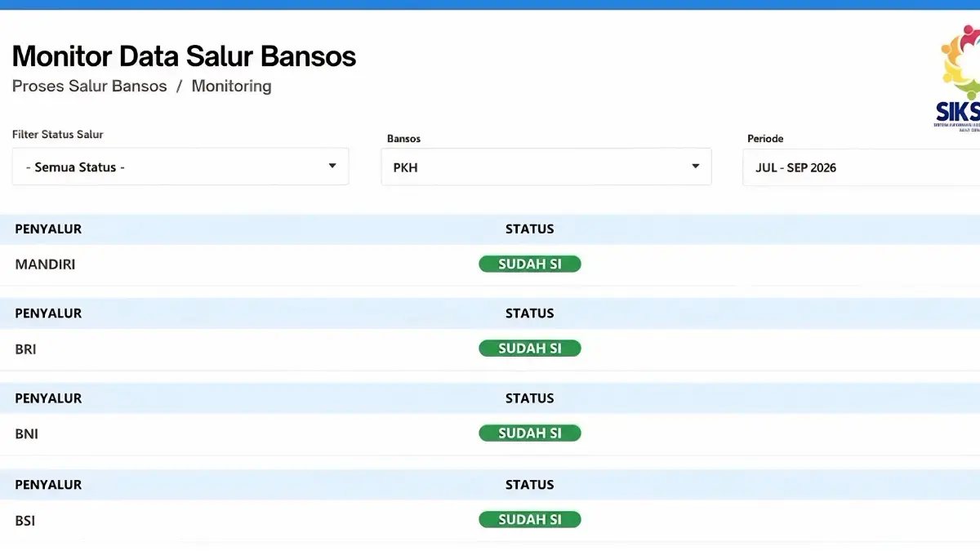980x551 pixels.
Task: Click the STATUS header above BNI's badge
Action: [x=529, y=398]
